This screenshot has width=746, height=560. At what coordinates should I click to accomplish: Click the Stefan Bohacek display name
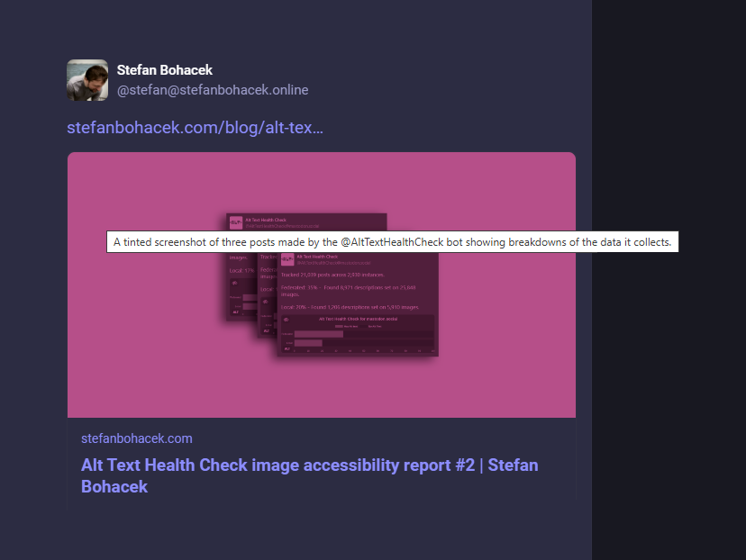(165, 70)
